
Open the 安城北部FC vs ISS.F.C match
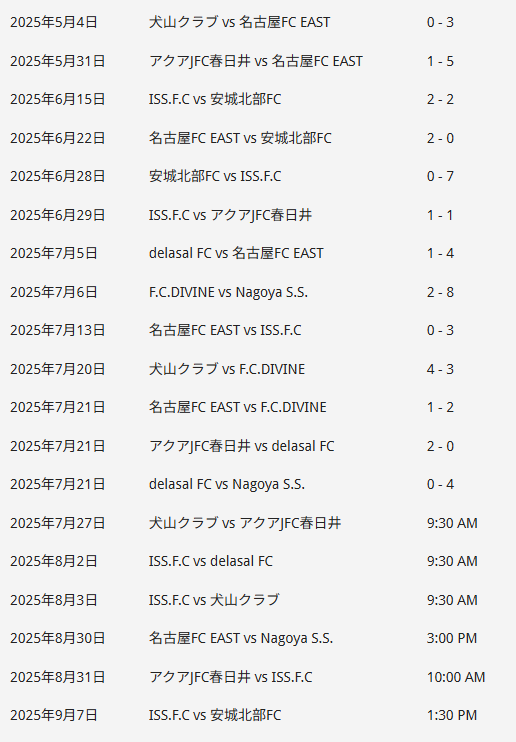215,177
